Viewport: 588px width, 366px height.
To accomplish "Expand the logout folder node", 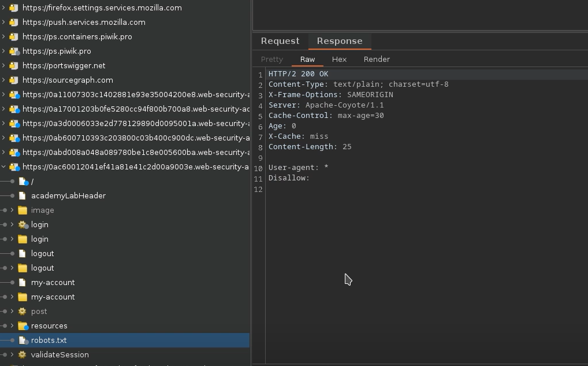I will [12, 268].
